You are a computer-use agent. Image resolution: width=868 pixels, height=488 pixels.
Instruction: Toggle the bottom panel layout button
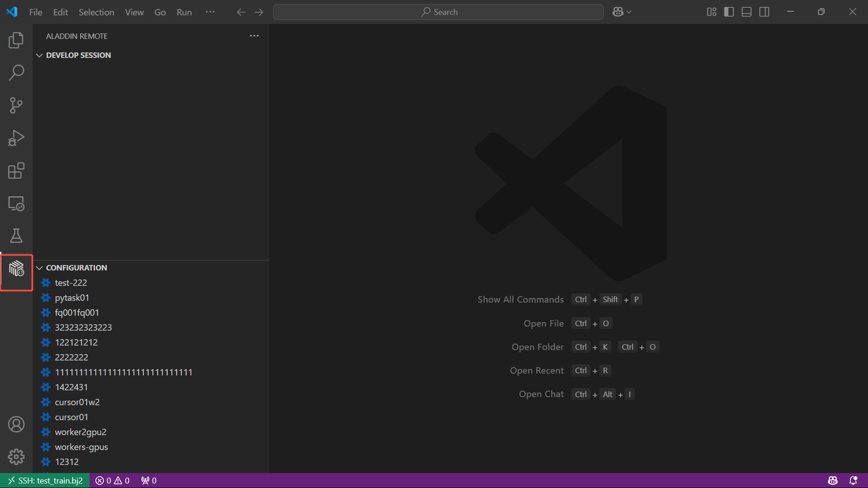point(746,12)
